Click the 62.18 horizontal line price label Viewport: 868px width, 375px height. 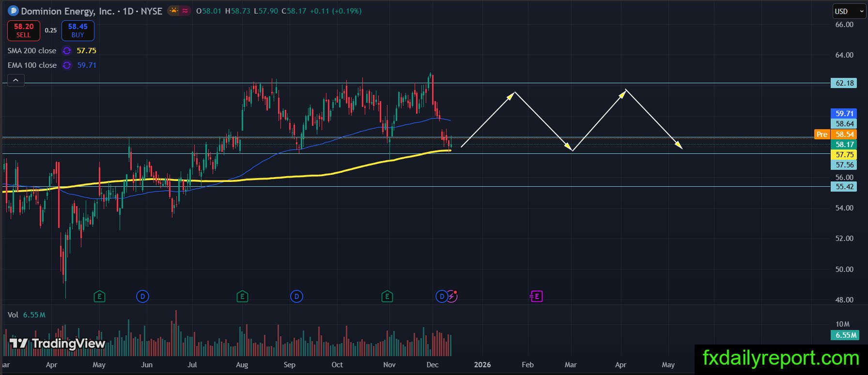(844, 83)
